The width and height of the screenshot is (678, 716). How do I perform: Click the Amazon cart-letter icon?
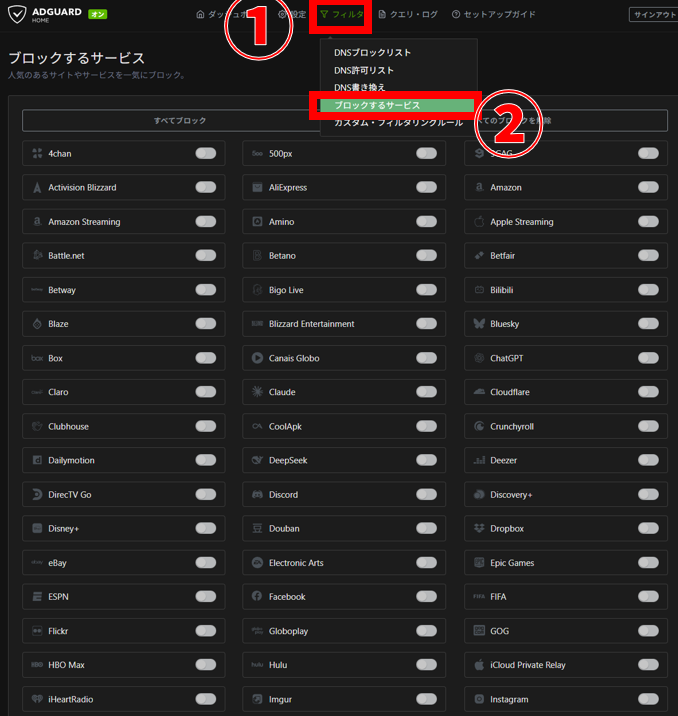click(x=479, y=187)
